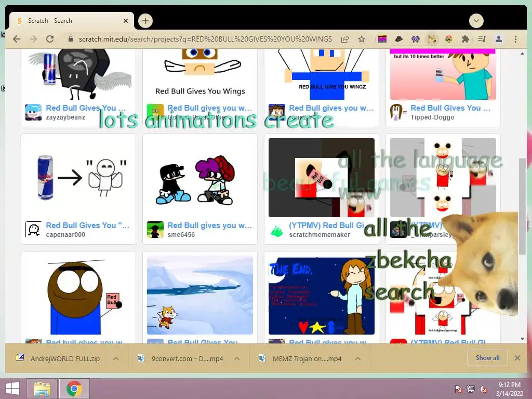Open the Red Bull can with arrow thumbnail
This screenshot has height=399, width=532.
(78, 178)
